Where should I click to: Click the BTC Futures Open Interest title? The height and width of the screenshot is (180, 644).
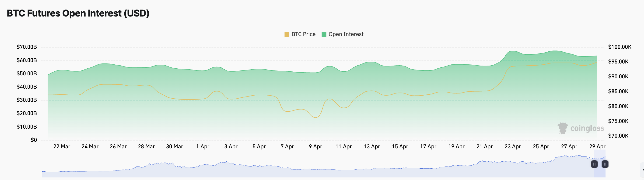tap(78, 13)
